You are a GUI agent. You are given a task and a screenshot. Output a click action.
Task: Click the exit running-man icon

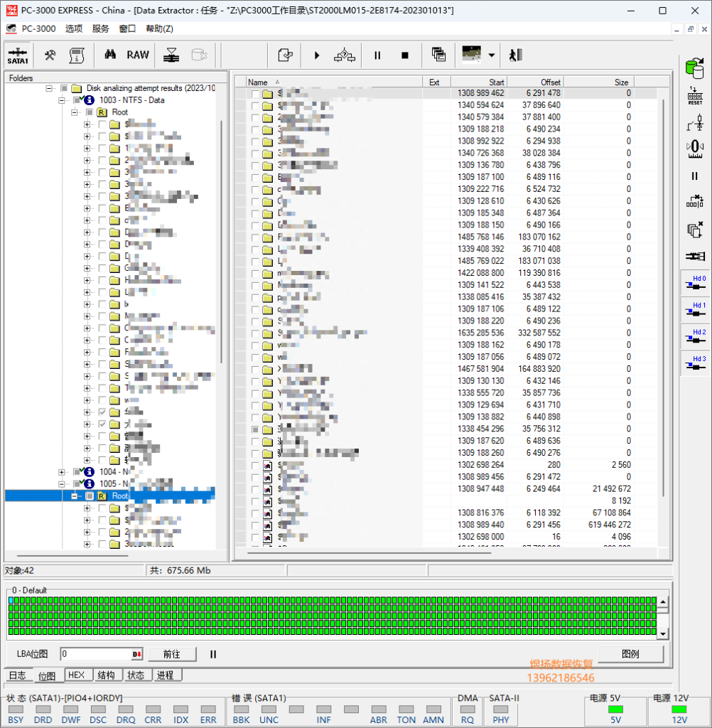(515, 55)
